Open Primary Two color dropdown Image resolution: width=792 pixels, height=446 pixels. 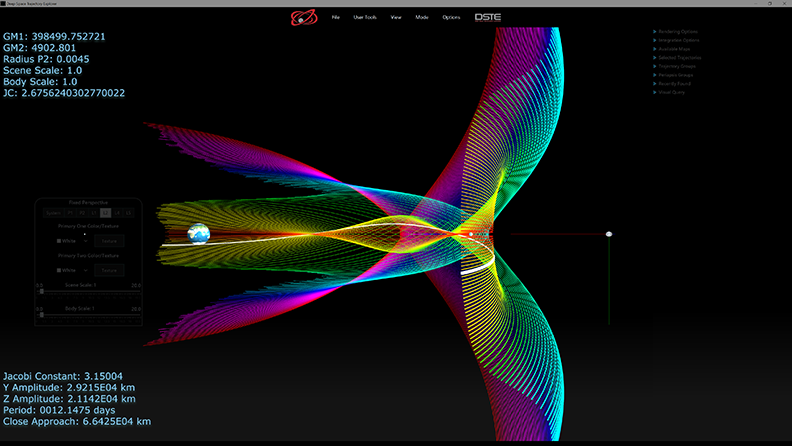[x=85, y=270]
